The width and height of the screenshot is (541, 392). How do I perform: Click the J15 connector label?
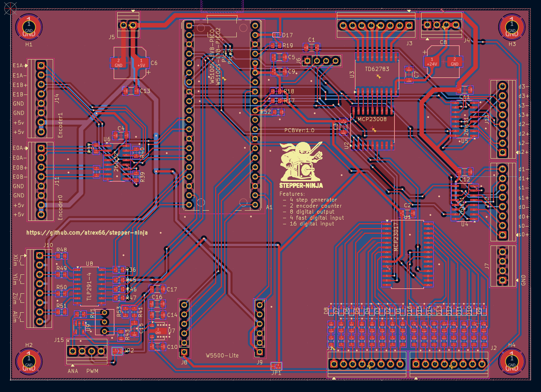pos(59,340)
